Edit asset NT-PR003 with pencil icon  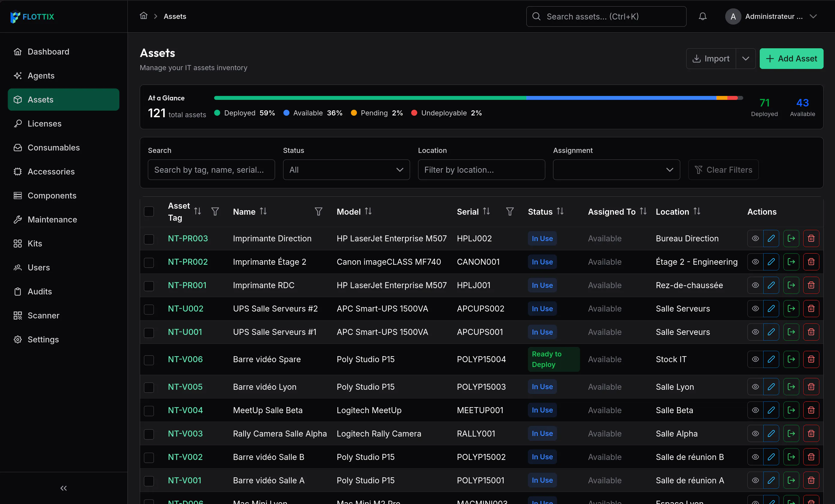[771, 238]
